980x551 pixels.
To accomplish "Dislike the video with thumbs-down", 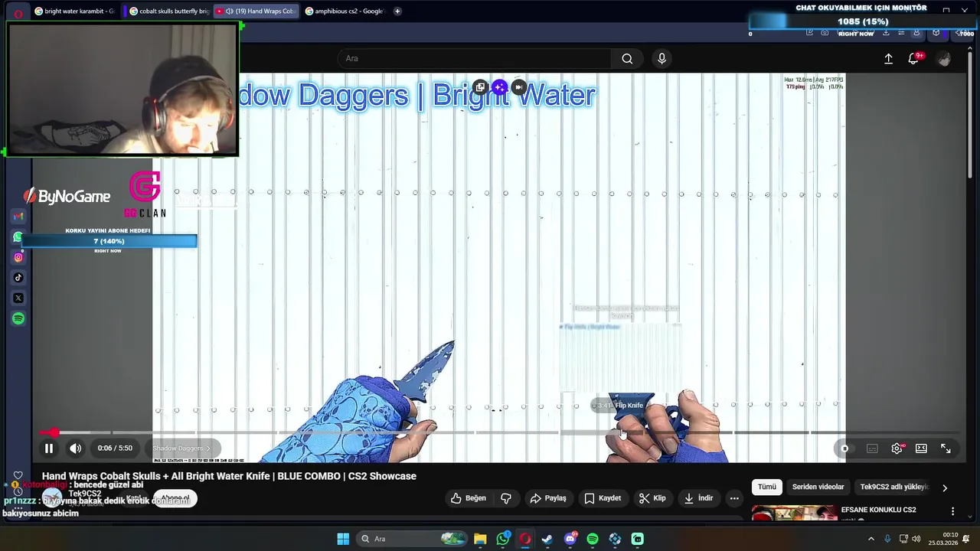I will [x=506, y=498].
